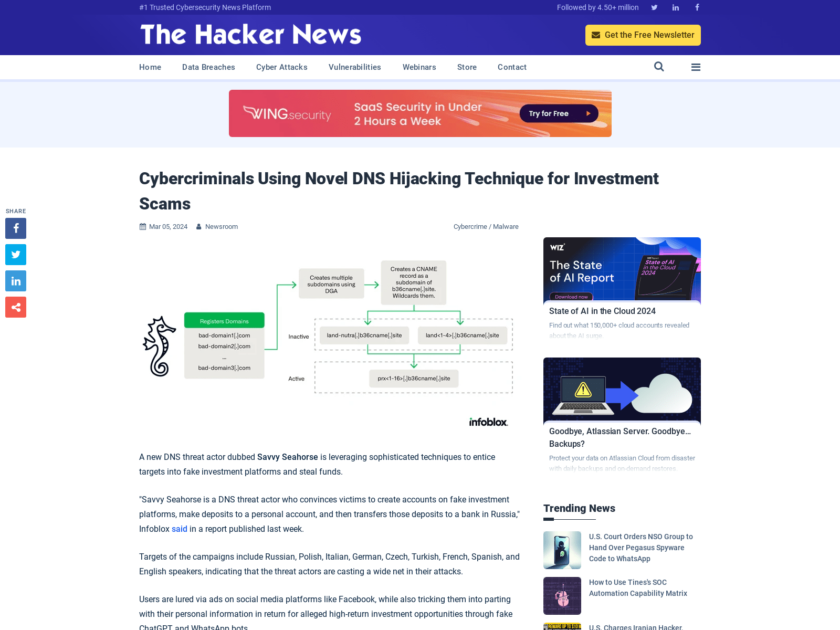Click thumbnail for NSO Group WhatsApp story
The height and width of the screenshot is (630, 840).
coord(562,550)
